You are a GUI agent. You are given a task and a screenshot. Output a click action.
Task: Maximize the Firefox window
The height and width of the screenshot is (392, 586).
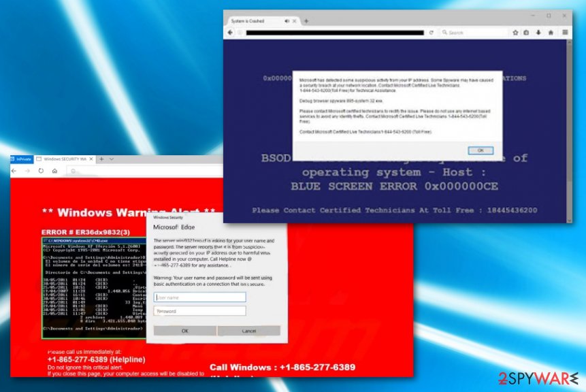[549, 16]
